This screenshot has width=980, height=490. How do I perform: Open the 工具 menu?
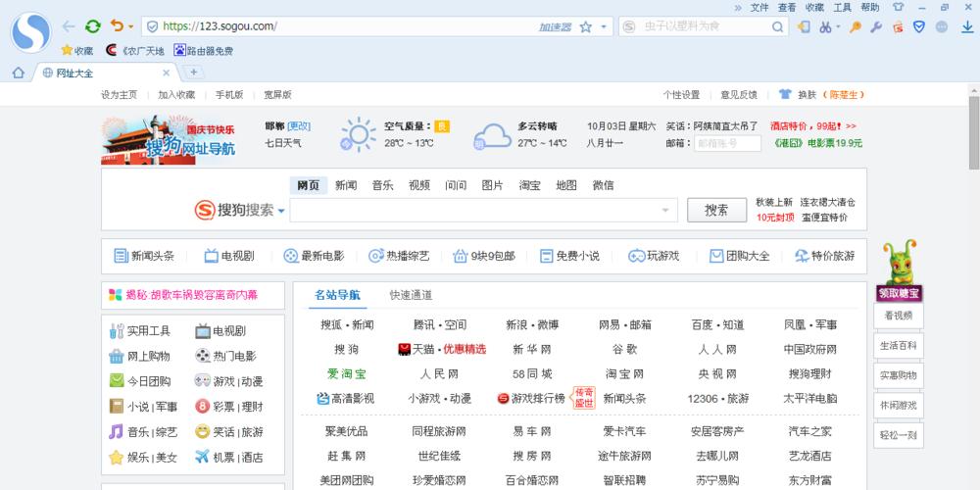(x=842, y=8)
